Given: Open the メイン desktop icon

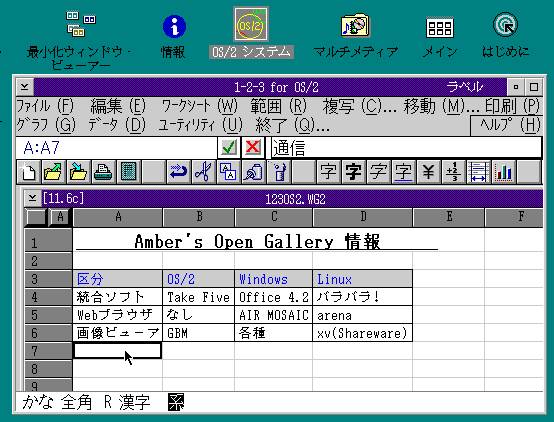Looking at the screenshot, I should click(x=440, y=28).
